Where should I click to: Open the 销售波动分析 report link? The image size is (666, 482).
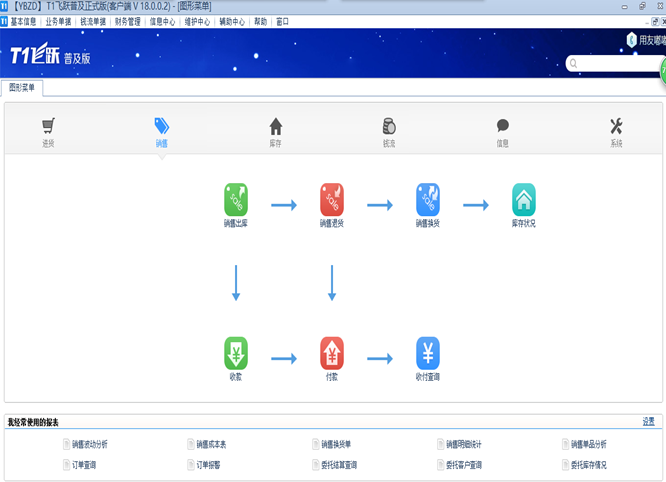[89, 444]
